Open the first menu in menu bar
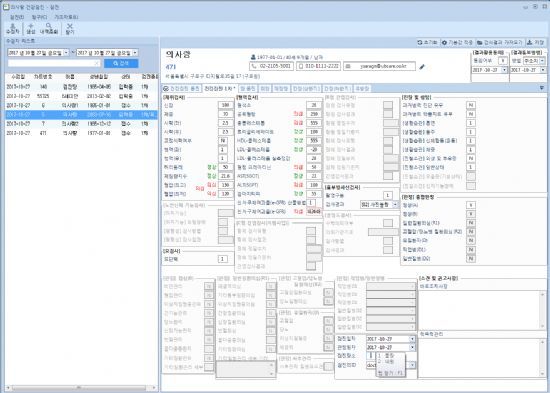This screenshot has height=393, width=550. tap(17, 17)
